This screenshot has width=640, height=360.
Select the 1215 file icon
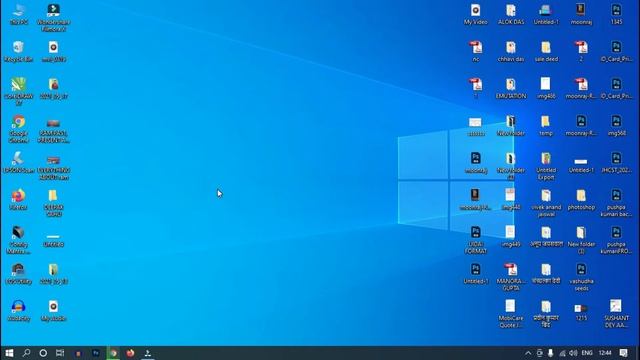point(581,311)
